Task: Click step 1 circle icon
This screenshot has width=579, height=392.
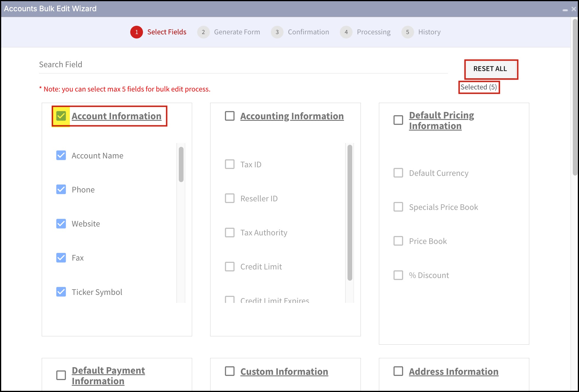Action: tap(136, 32)
